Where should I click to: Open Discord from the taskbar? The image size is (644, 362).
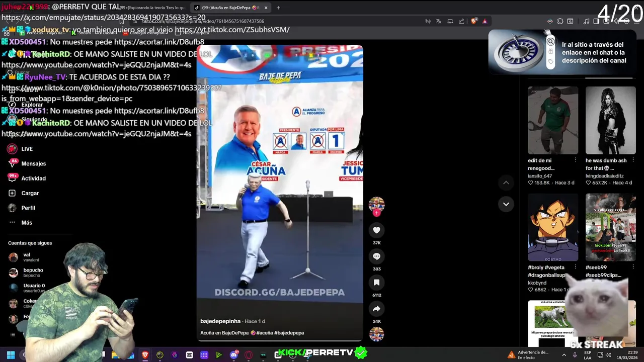pos(234,355)
